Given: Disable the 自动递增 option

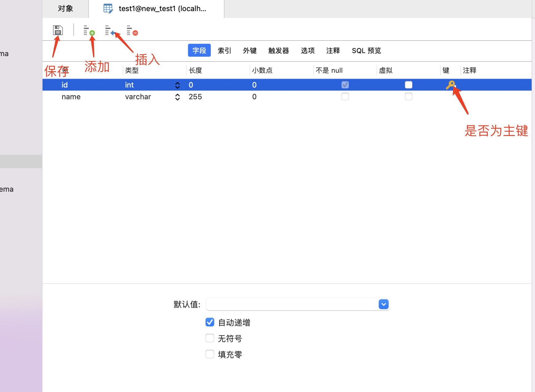Looking at the screenshot, I should point(210,322).
